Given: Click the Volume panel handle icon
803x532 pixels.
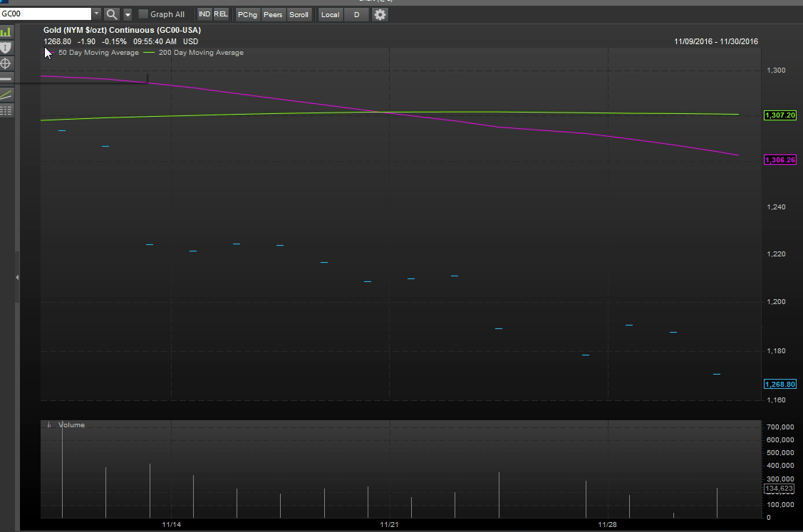Looking at the screenshot, I should pyautogui.click(x=49, y=425).
